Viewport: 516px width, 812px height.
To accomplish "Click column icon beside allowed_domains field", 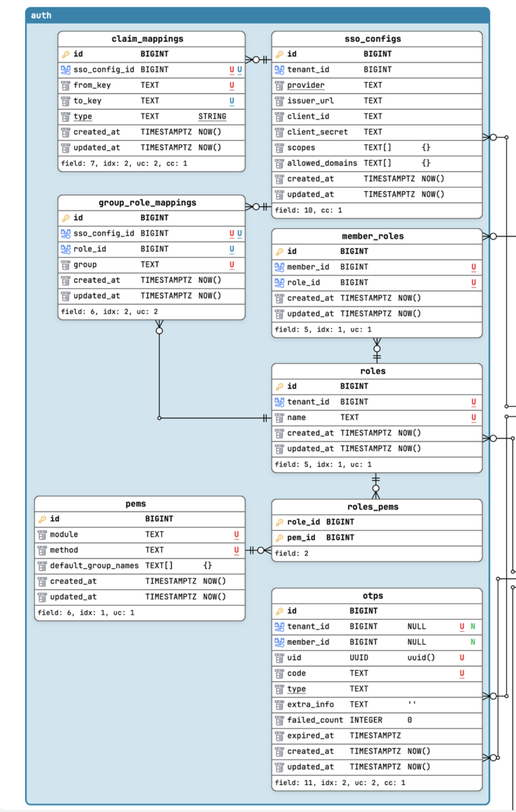I will 280,163.
